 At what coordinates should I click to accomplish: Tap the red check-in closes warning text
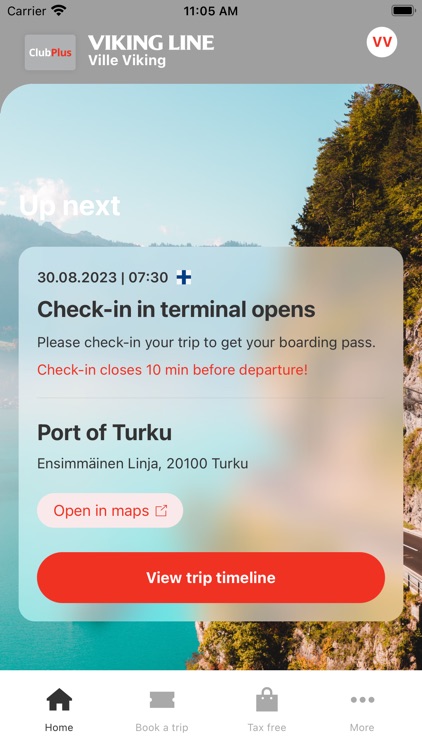click(x=172, y=370)
